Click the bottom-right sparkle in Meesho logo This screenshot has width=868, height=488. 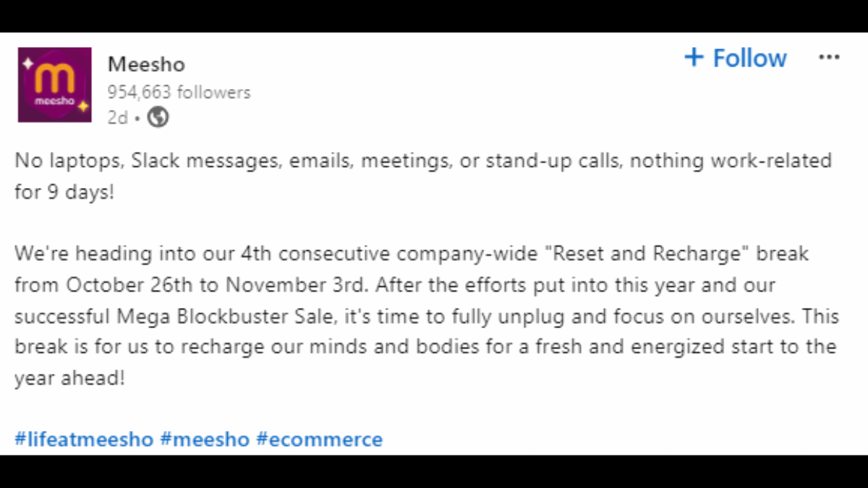pyautogui.click(x=82, y=107)
